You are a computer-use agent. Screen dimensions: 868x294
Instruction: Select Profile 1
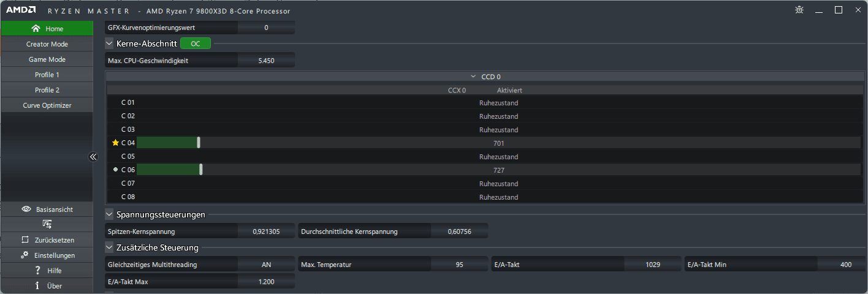[47, 75]
